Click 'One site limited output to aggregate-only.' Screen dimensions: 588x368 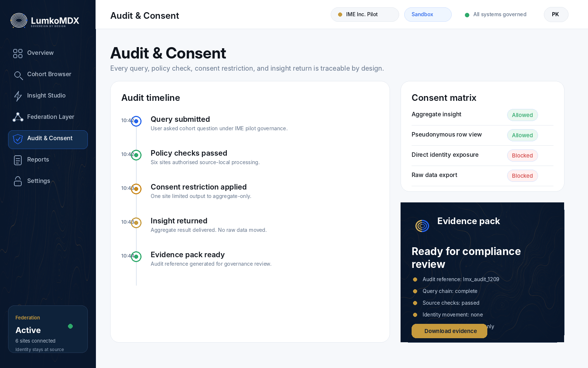(x=201, y=196)
